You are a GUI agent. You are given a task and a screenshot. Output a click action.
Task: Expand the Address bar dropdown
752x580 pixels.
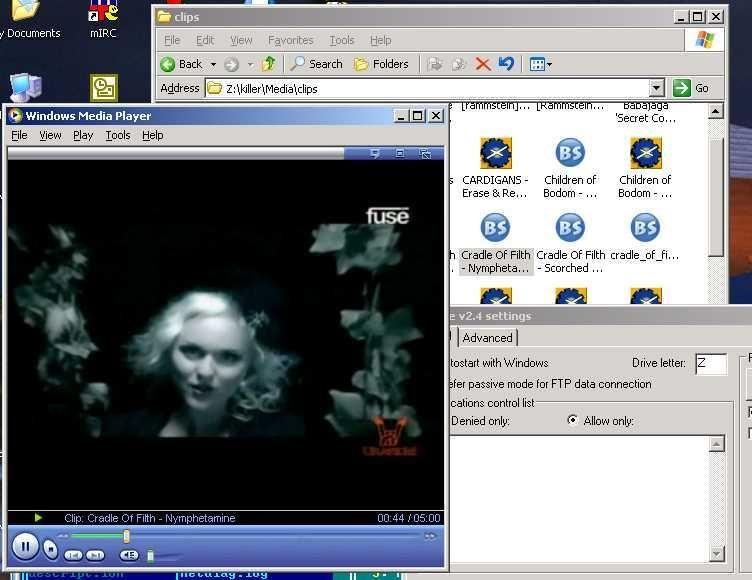656,88
